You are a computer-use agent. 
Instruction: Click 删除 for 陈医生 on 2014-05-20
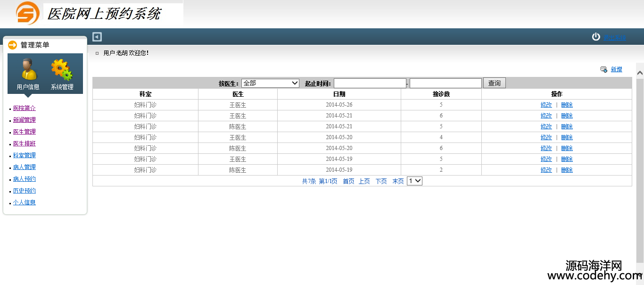point(567,148)
